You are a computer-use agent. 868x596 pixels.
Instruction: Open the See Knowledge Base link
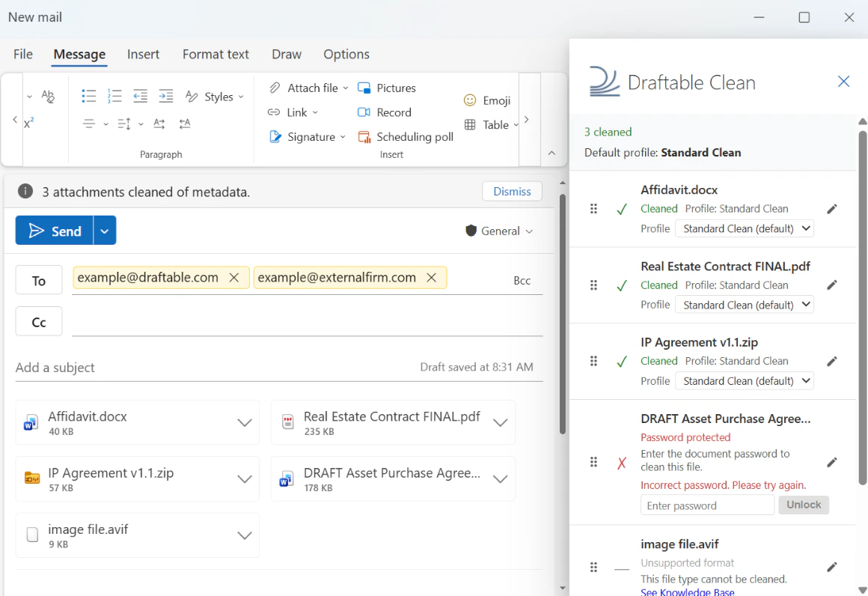click(x=688, y=592)
